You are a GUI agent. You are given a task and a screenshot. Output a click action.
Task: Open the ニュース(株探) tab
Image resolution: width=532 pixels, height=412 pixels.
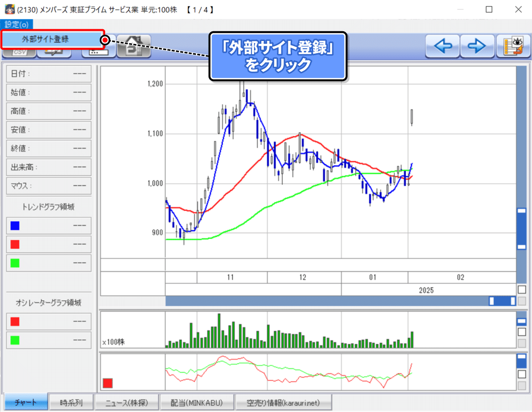pos(127,403)
